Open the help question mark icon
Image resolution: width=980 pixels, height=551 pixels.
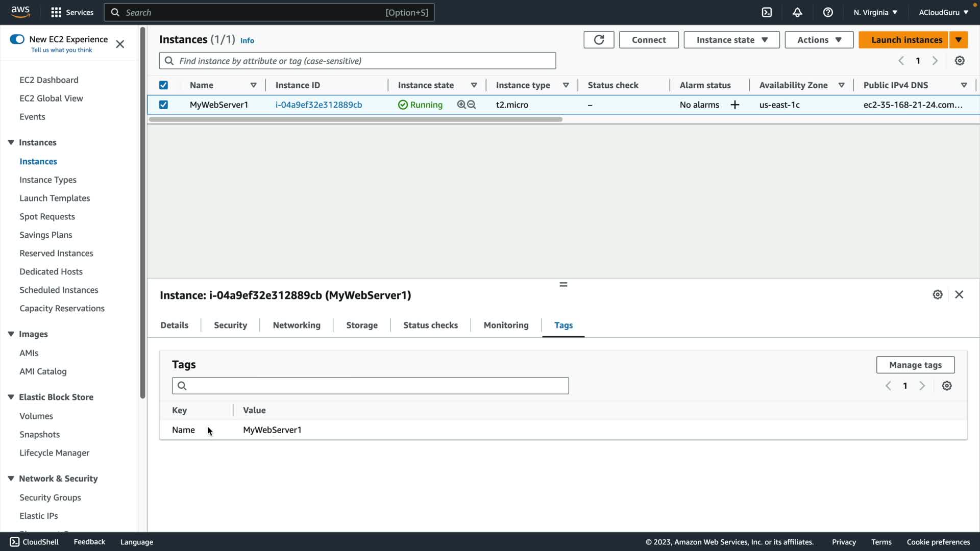click(828, 12)
